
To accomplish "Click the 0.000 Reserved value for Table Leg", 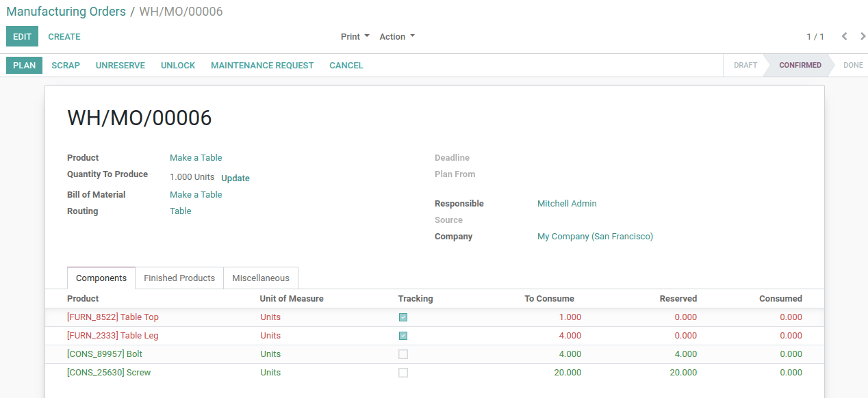I will tap(686, 336).
